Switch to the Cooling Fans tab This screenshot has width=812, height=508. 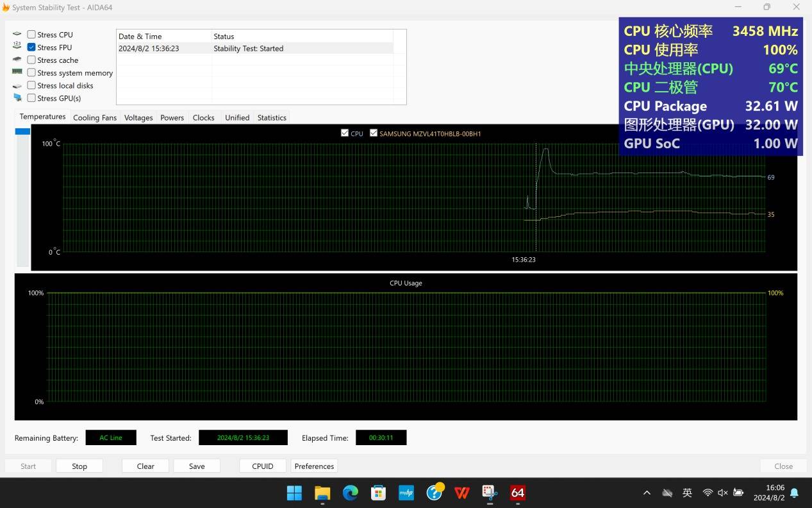[95, 117]
